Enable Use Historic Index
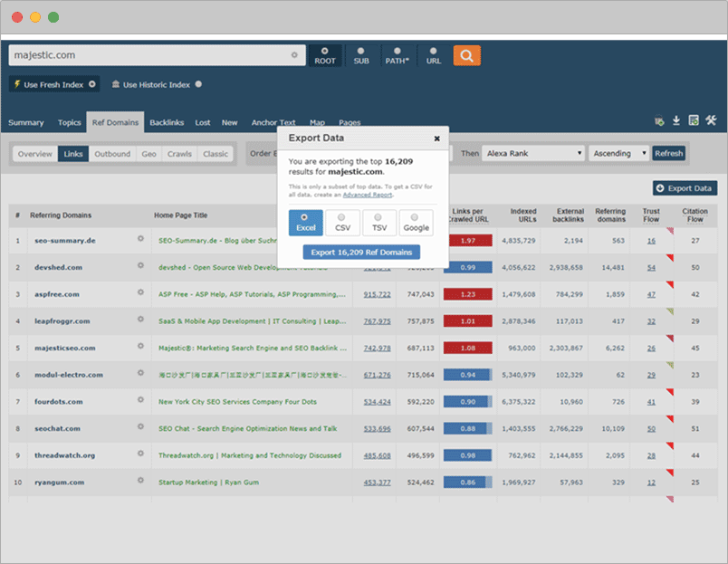 (x=157, y=84)
